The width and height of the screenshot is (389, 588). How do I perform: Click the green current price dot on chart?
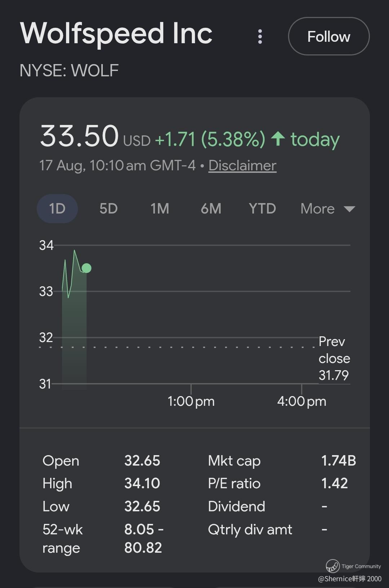coord(87,268)
